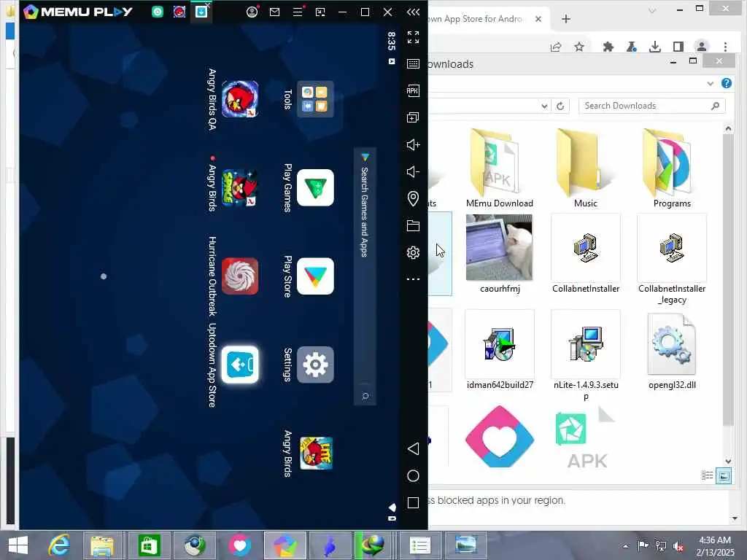Tap Android back button in MEmu
Screen dimensions: 747x560
pyautogui.click(x=413, y=448)
